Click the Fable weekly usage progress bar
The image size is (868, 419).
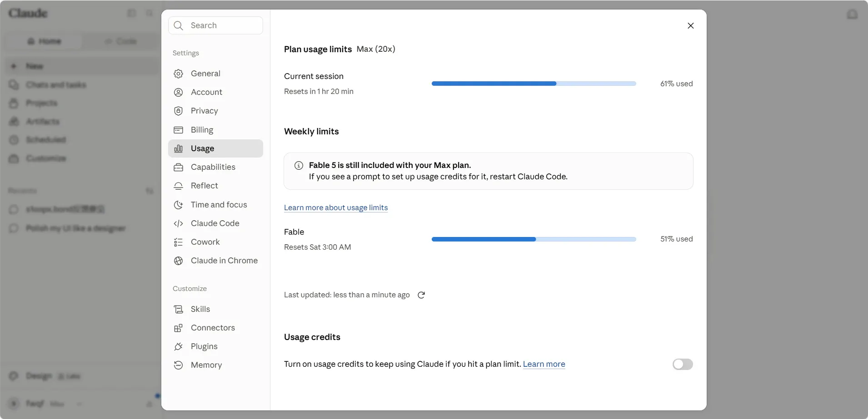534,239
